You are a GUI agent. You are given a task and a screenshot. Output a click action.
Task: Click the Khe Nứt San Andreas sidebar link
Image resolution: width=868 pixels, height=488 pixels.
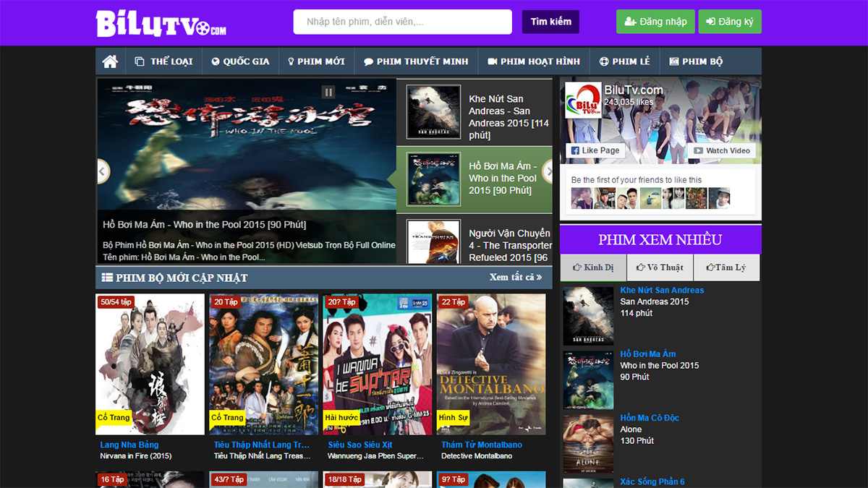[x=661, y=290]
